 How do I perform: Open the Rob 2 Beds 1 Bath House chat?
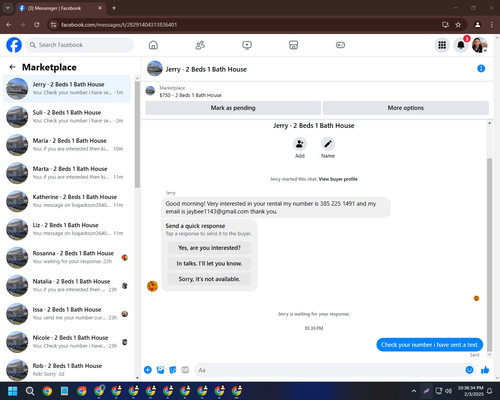[x=67, y=369]
